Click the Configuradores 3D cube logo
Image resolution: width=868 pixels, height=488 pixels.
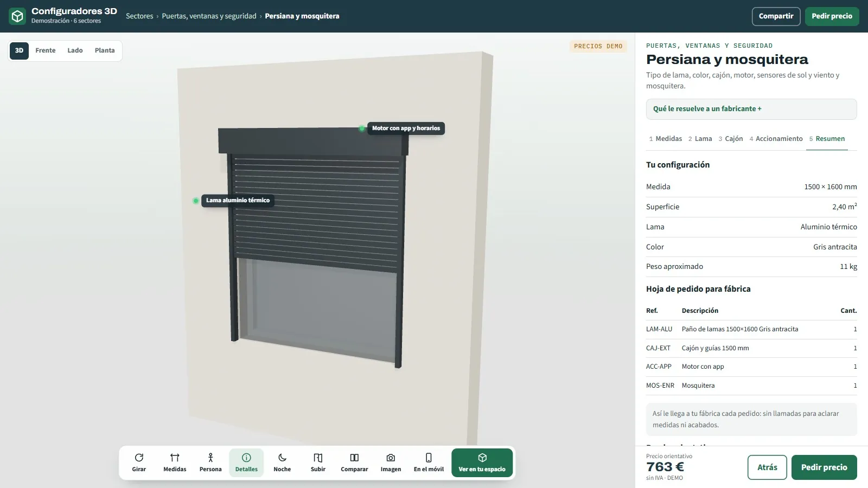point(17,16)
